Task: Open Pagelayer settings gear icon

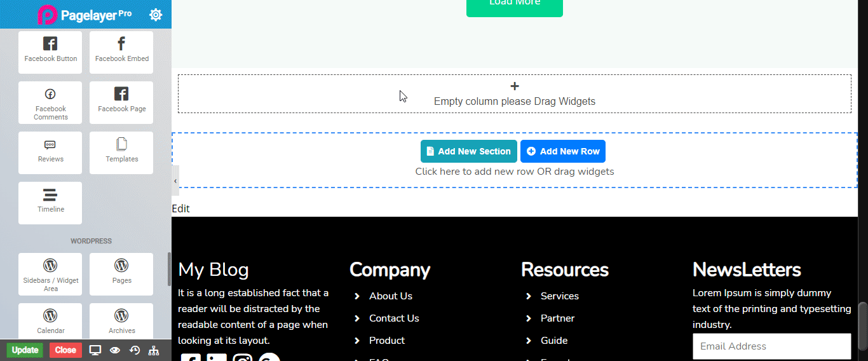Action: 156,15
